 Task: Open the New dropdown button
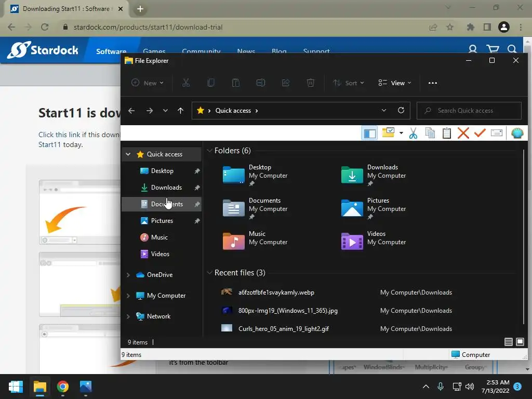(148, 83)
